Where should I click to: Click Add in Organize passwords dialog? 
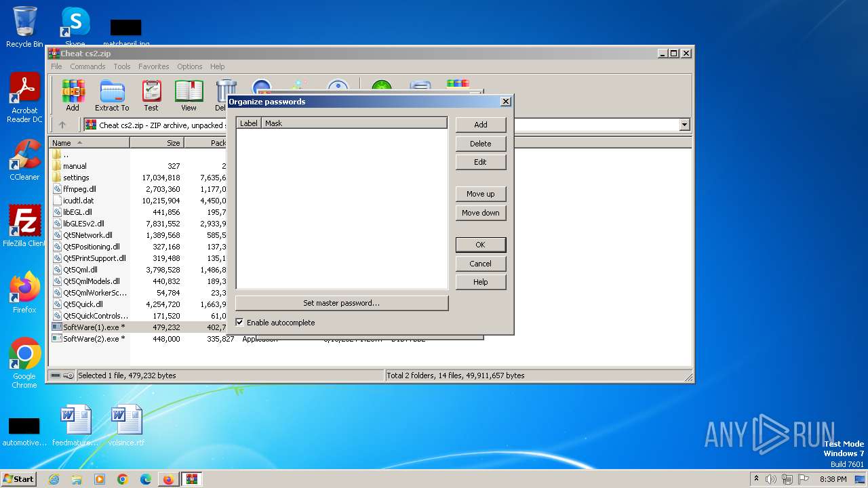tap(481, 125)
